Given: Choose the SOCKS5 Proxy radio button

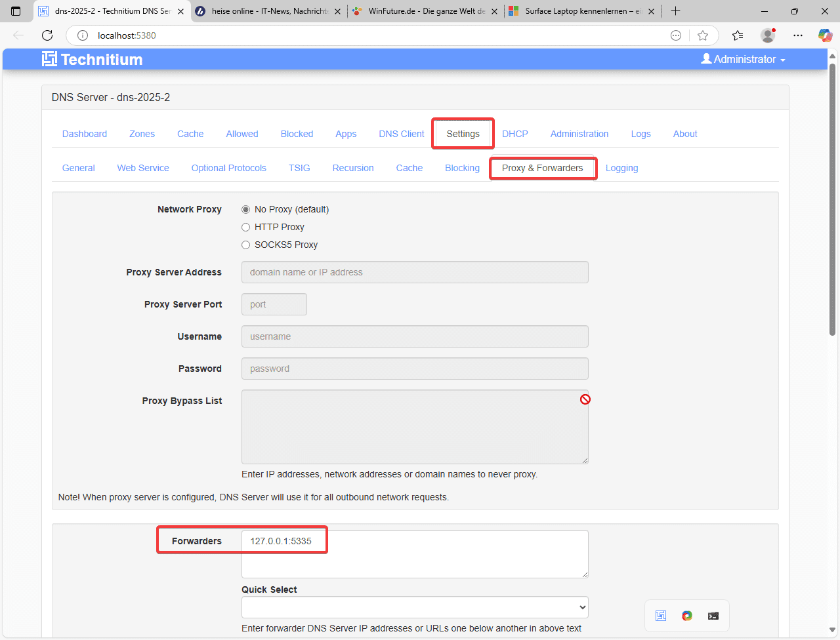Looking at the screenshot, I should pos(246,245).
